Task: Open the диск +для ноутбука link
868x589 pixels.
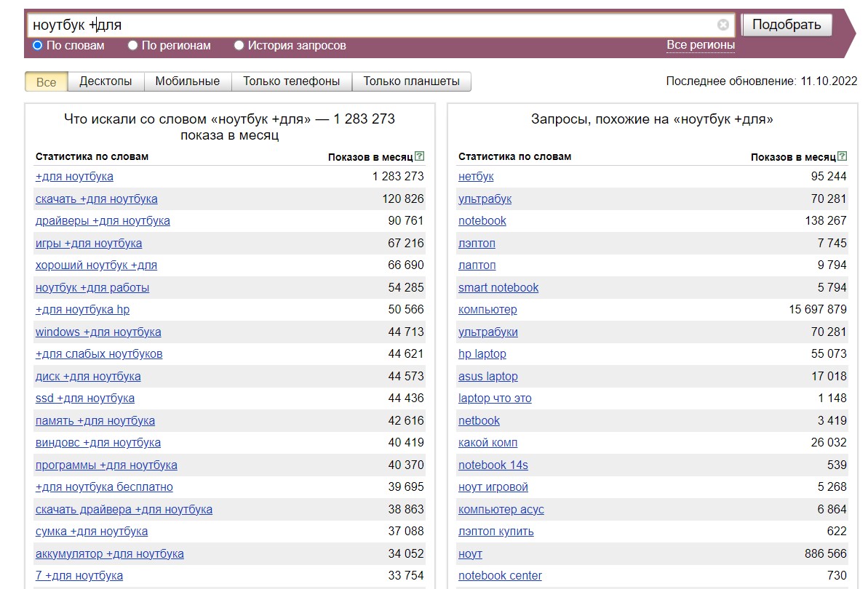Action: [88, 377]
